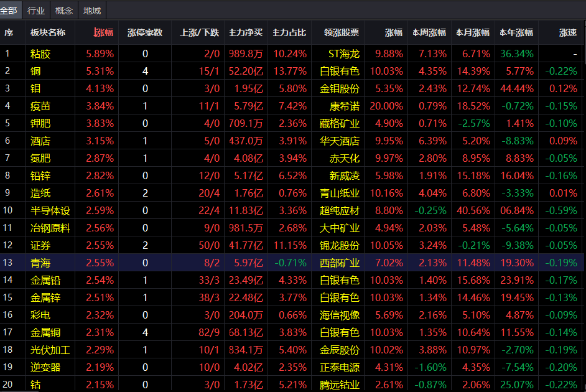Select the 逆变器 sector name
This screenshot has height=392, width=586.
pyautogui.click(x=45, y=367)
